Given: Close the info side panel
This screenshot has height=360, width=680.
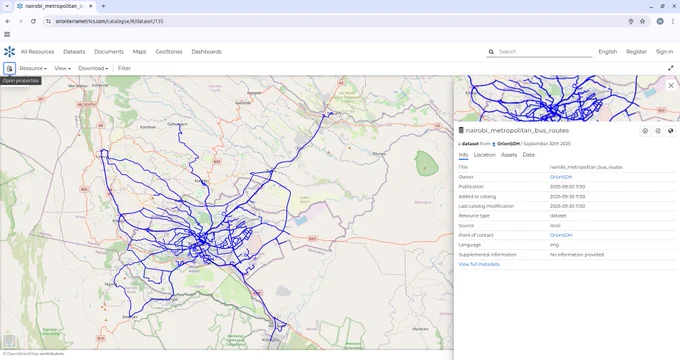Looking at the screenshot, I should click(x=671, y=85).
